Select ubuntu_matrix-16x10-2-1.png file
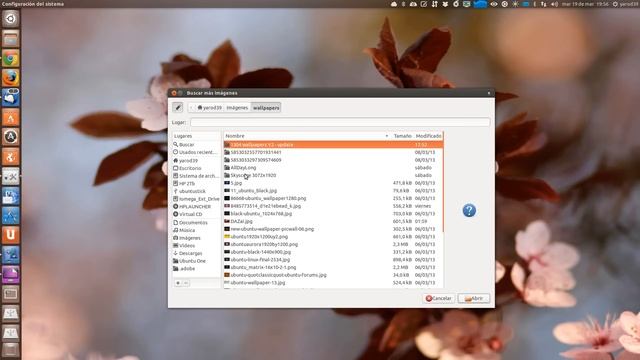This screenshot has height=360, width=640. (333, 267)
